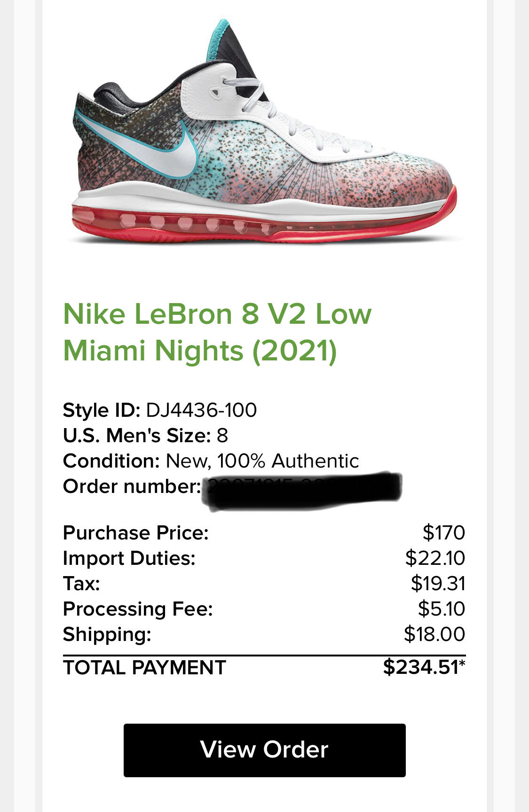Click the Purchase Price label
Image resolution: width=529 pixels, height=812 pixels.
136,533
